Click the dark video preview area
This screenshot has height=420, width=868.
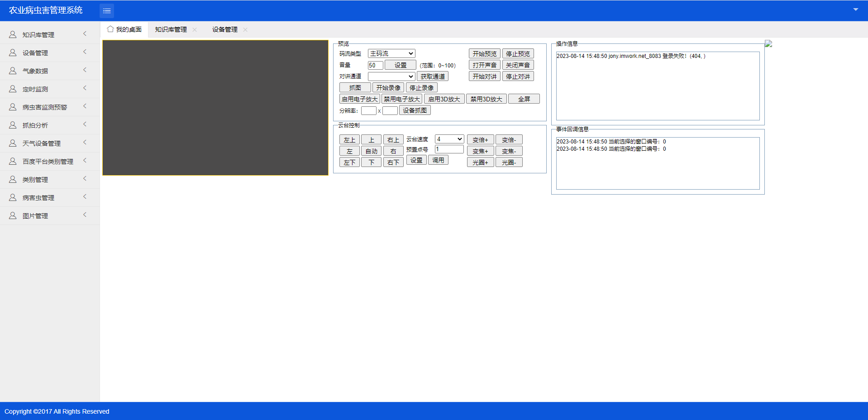pos(215,108)
